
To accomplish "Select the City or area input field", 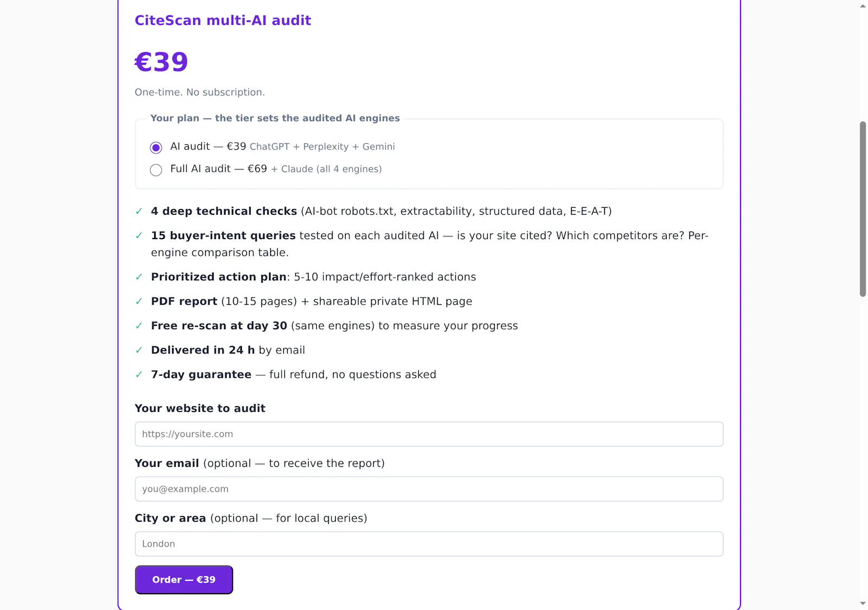I will click(429, 544).
